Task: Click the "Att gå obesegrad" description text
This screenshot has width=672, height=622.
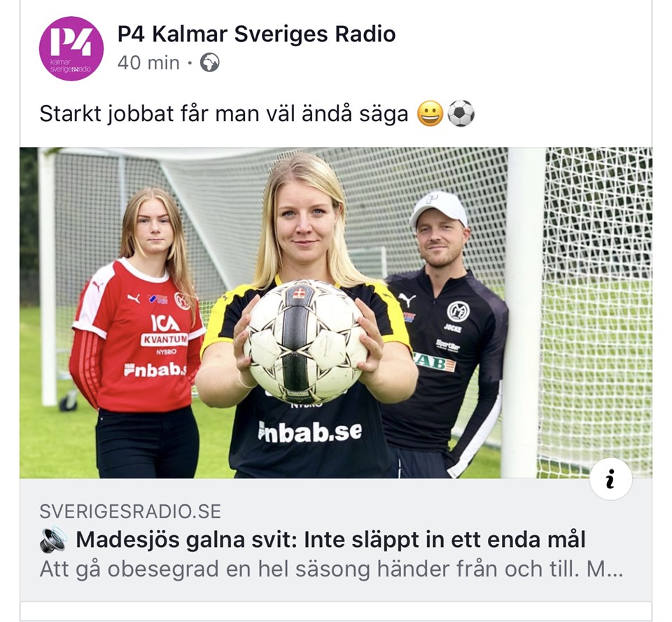Action: point(331,569)
